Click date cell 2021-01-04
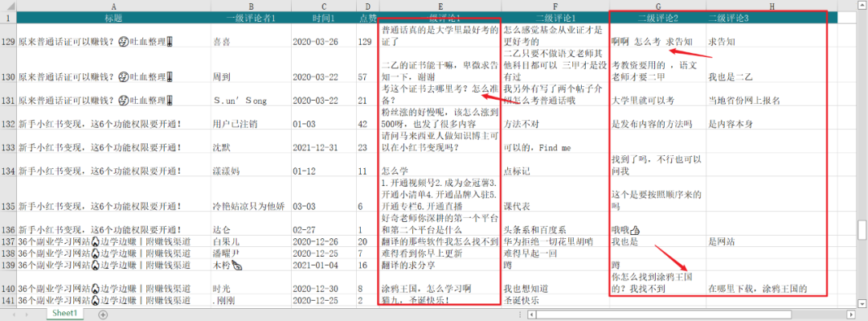 [x=323, y=265]
